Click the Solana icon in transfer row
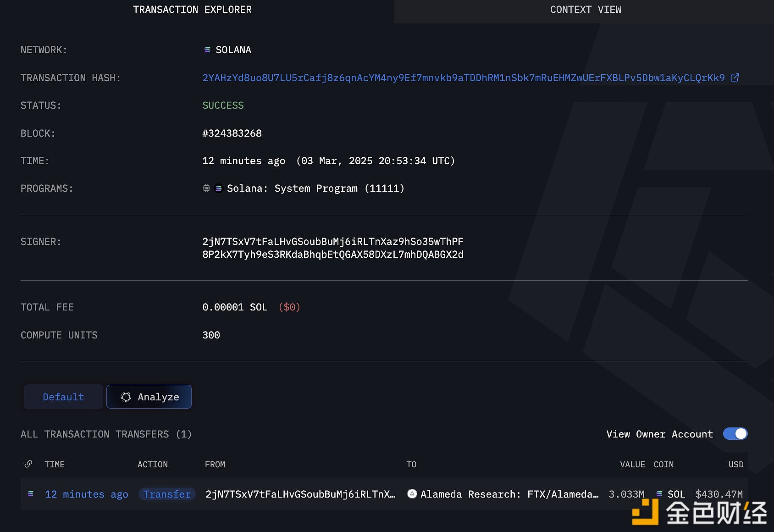Screen dimensions: 774x532 31,494
